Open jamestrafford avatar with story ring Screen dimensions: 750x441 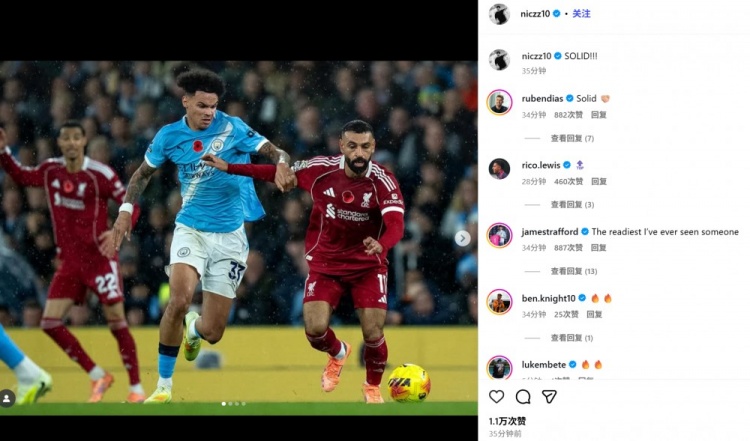(499, 235)
